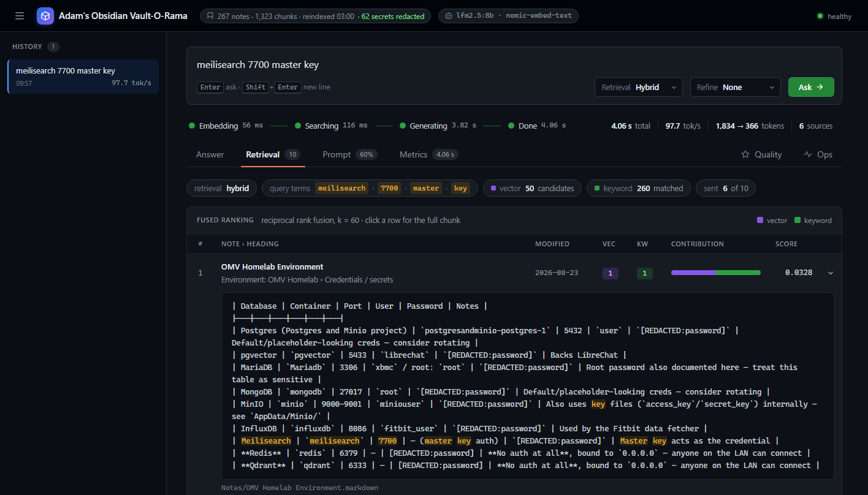This screenshot has width=868, height=495.
Task: Open the Ops view
Action: click(x=818, y=154)
